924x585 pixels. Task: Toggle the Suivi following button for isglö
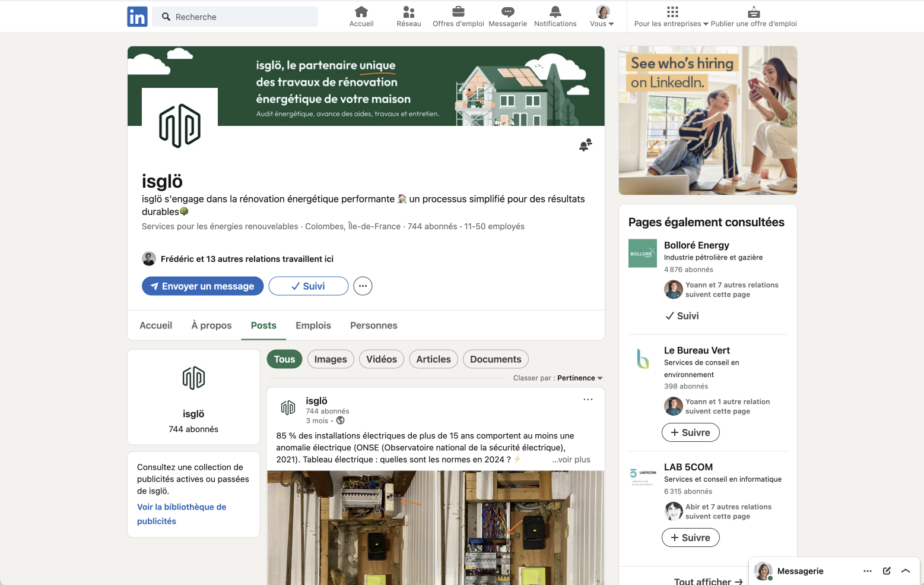click(309, 286)
